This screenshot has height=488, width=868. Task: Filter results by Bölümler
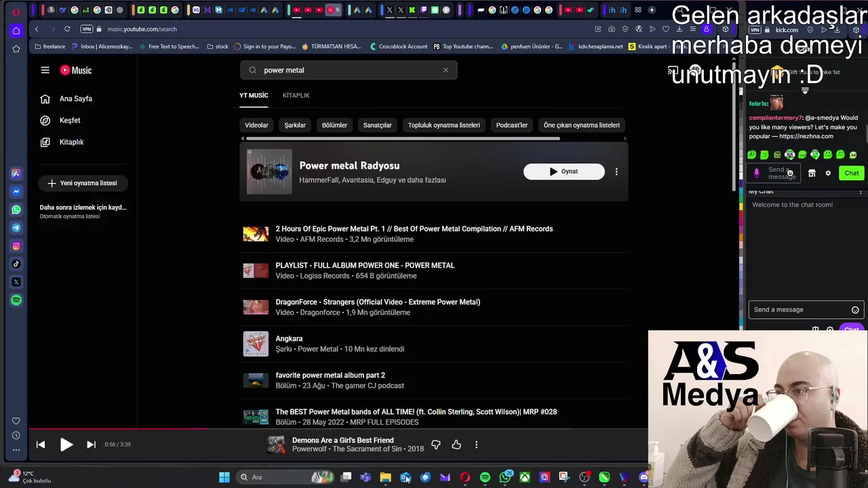click(334, 125)
